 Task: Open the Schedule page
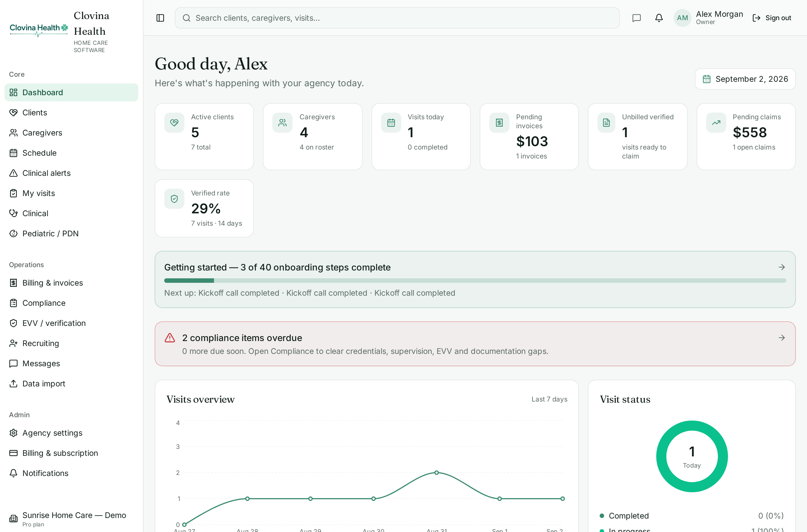(71, 153)
